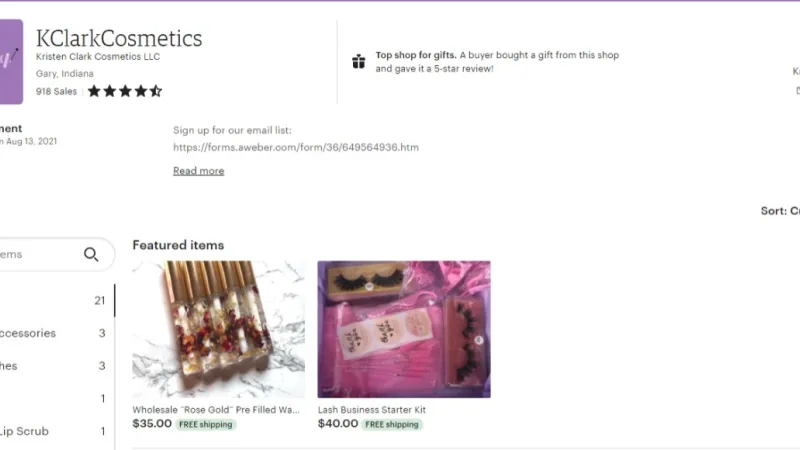Screen dimensions: 800x450
Task: Click the 918 Sales text
Action: click(56, 91)
